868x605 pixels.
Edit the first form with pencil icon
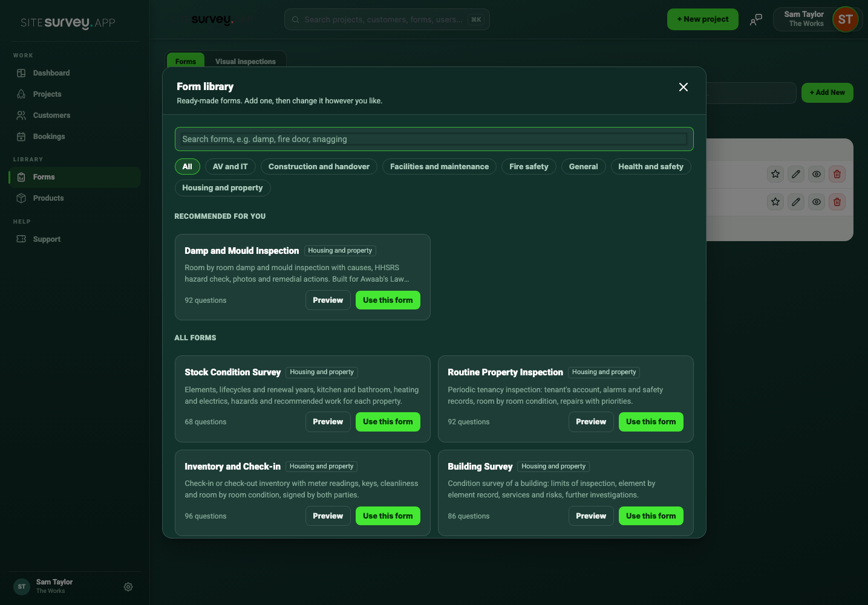796,174
